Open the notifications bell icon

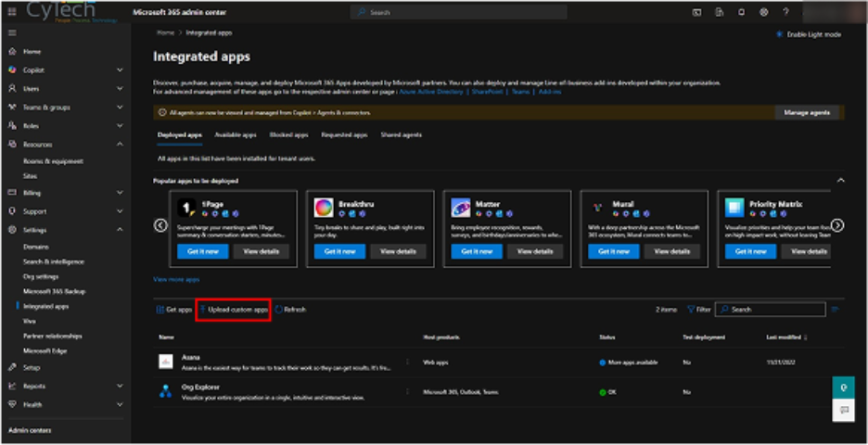(x=741, y=12)
